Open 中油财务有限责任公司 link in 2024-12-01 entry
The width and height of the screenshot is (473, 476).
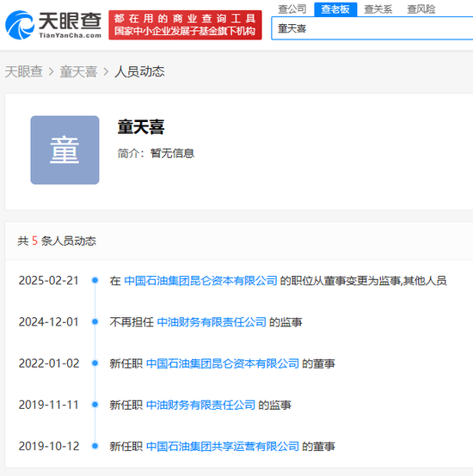coord(212,322)
